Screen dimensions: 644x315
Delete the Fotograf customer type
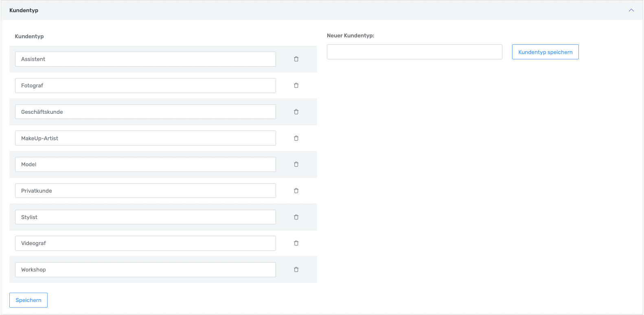coord(296,85)
